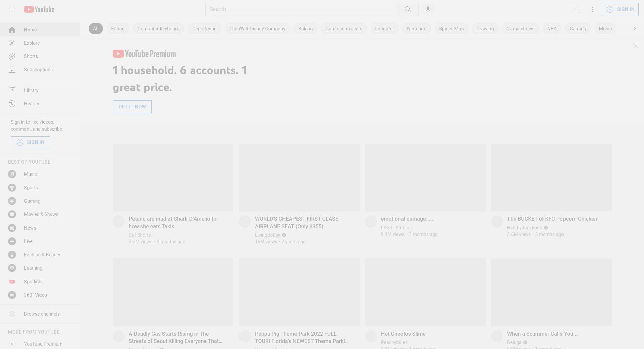Open the Sports channel icon
This screenshot has width=644, height=349.
tap(12, 188)
